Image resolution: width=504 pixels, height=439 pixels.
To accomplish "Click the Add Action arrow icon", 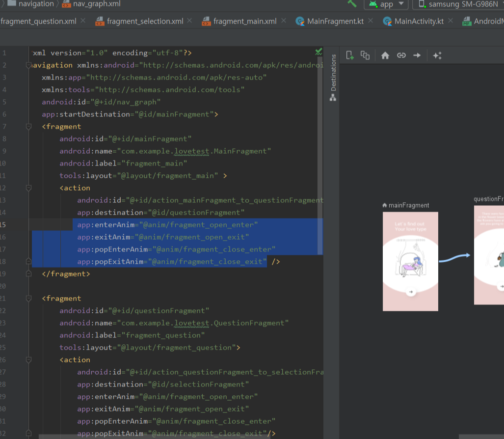I will pos(417,55).
